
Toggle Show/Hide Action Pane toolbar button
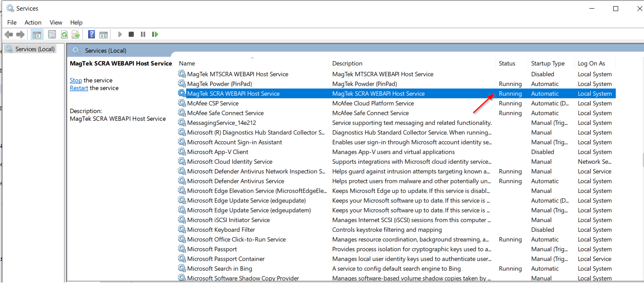[104, 34]
